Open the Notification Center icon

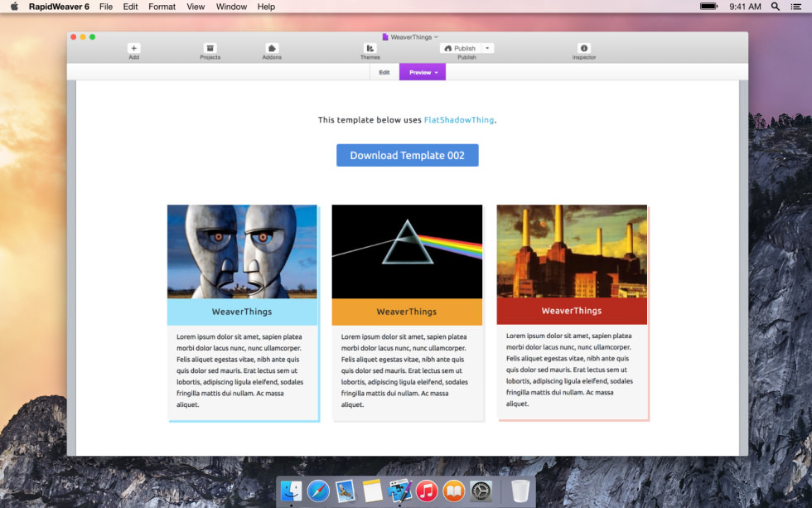click(x=796, y=7)
